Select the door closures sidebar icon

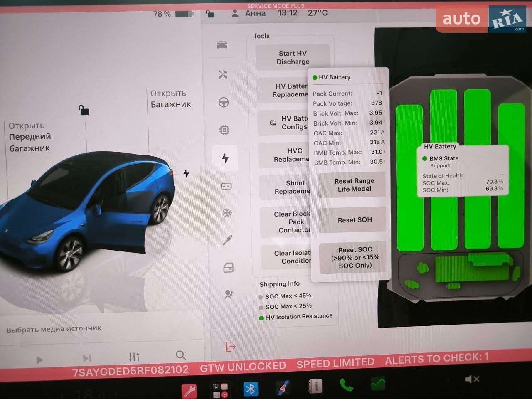pos(229,268)
